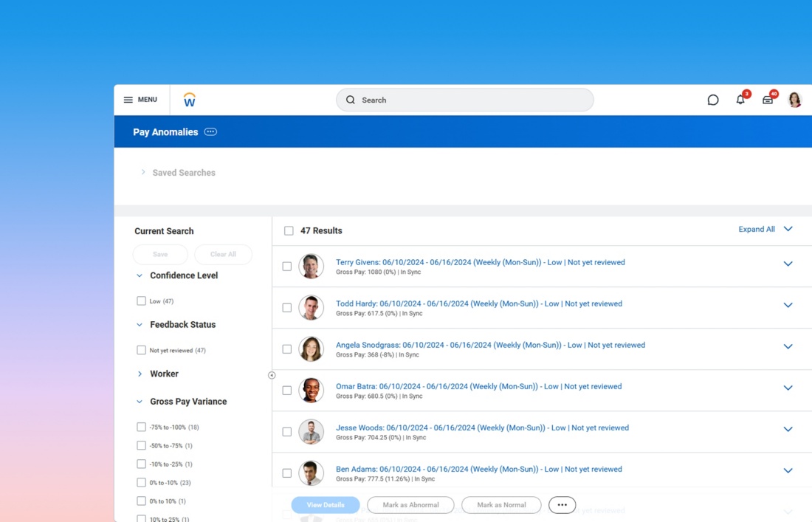Tick the -75% to -100% variance filter
The image size is (812, 522).
click(x=141, y=427)
